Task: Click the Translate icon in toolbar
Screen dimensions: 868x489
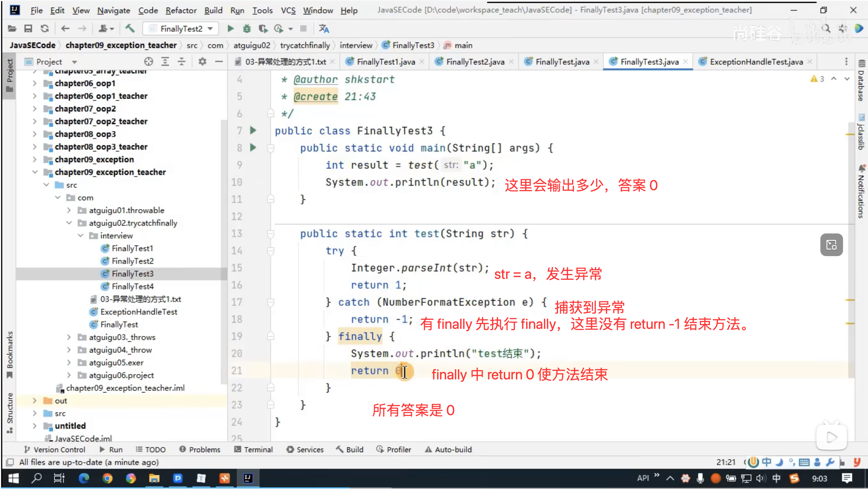Action: (324, 29)
